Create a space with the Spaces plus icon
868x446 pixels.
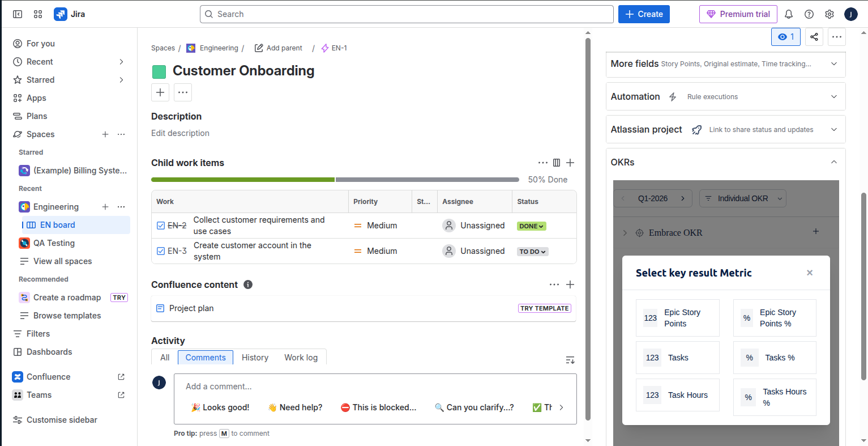tap(105, 134)
